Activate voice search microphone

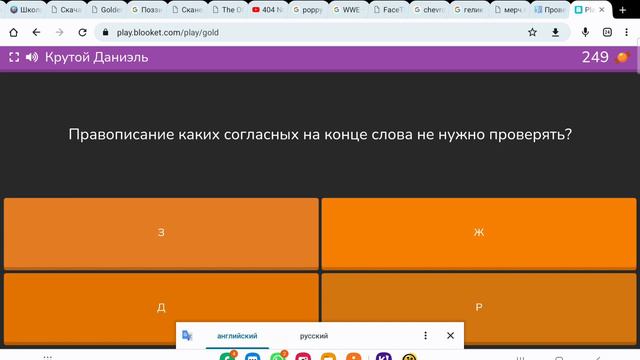click(x=585, y=32)
